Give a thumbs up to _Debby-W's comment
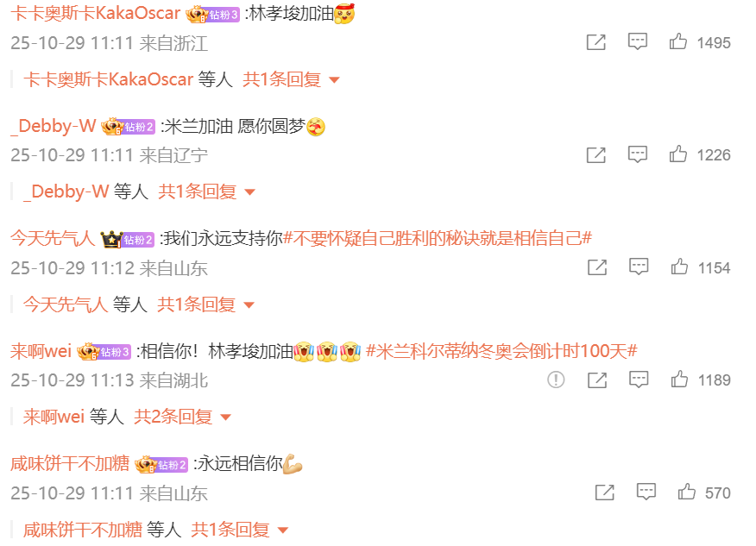756x546 pixels. click(x=677, y=154)
